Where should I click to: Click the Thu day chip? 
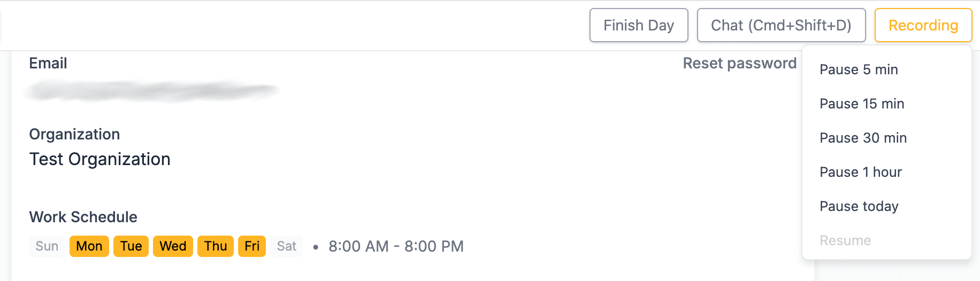coord(216,246)
